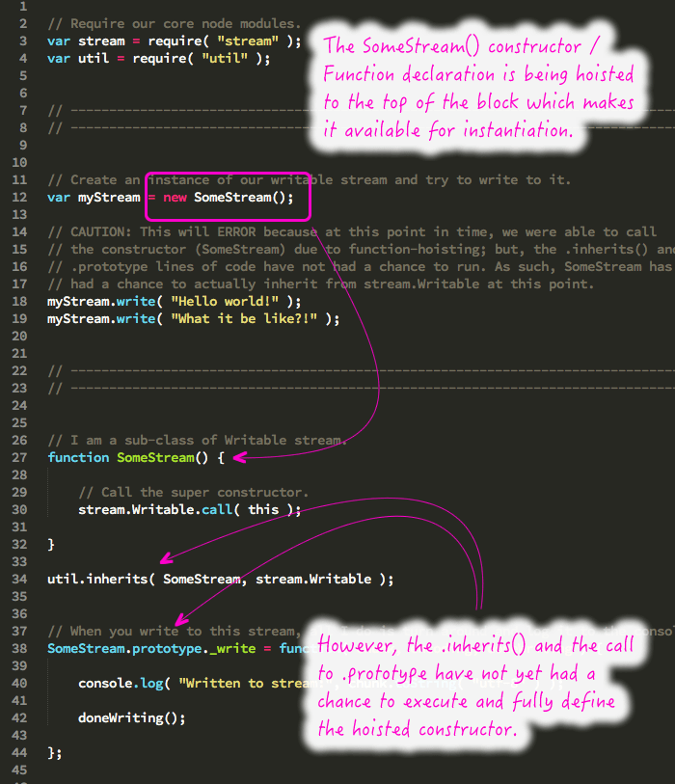
Task: Click 'doneWriting();' on line 42
Action: 132,718
